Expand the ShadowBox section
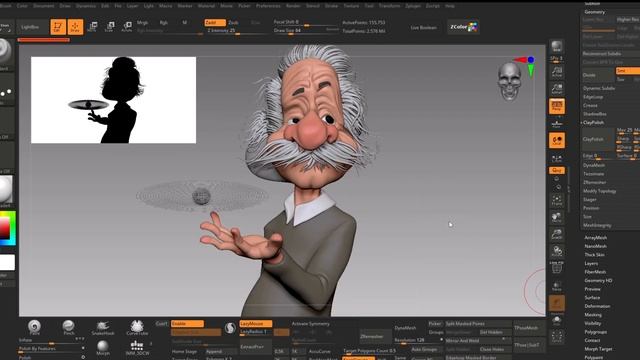Viewport: 640px width, 360px height. pos(595,114)
